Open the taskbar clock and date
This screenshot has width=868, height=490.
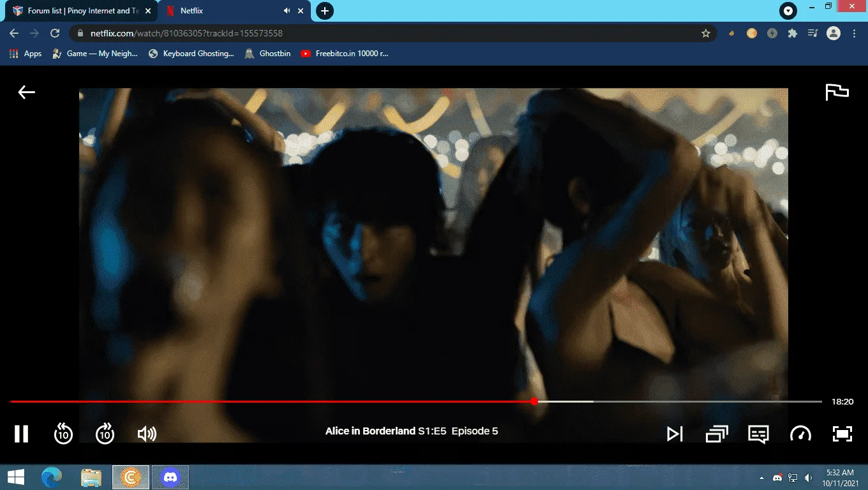point(840,477)
